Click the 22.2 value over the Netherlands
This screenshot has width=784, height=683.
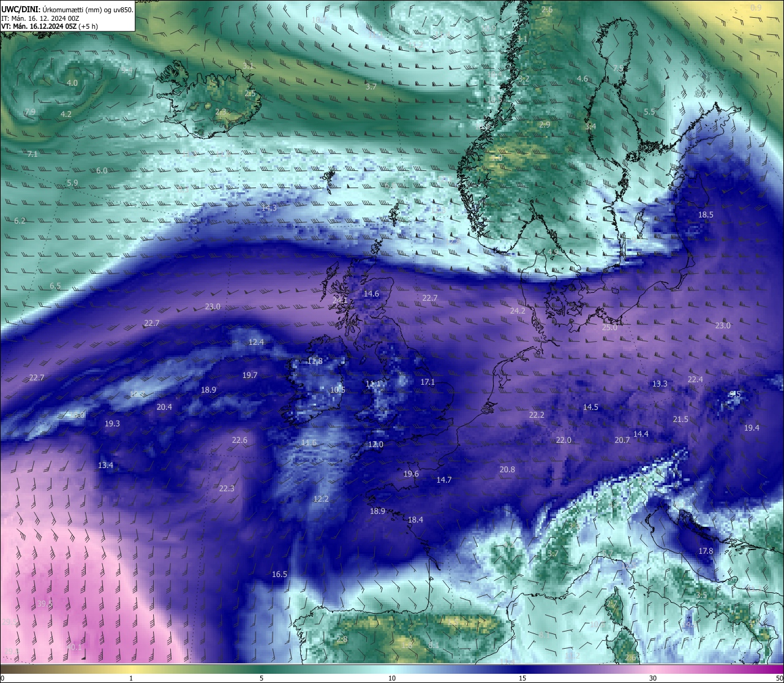coord(537,415)
